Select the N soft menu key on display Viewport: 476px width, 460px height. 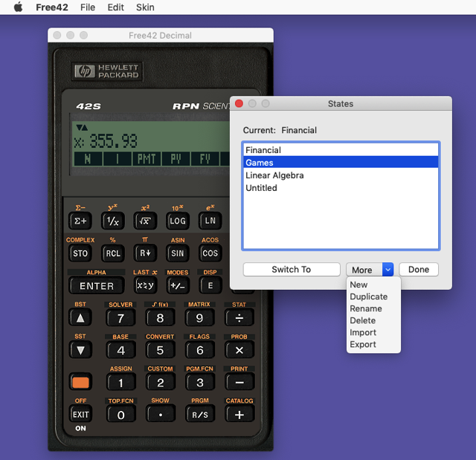point(88,159)
